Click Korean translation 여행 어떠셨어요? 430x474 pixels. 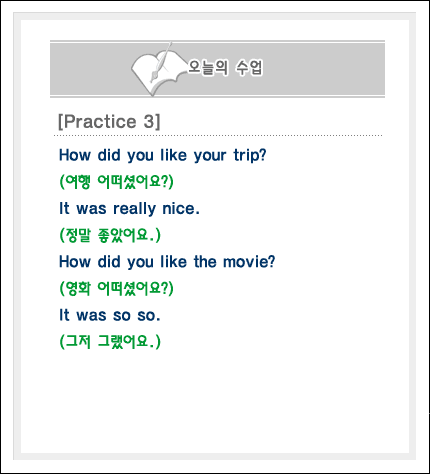[x=116, y=182]
